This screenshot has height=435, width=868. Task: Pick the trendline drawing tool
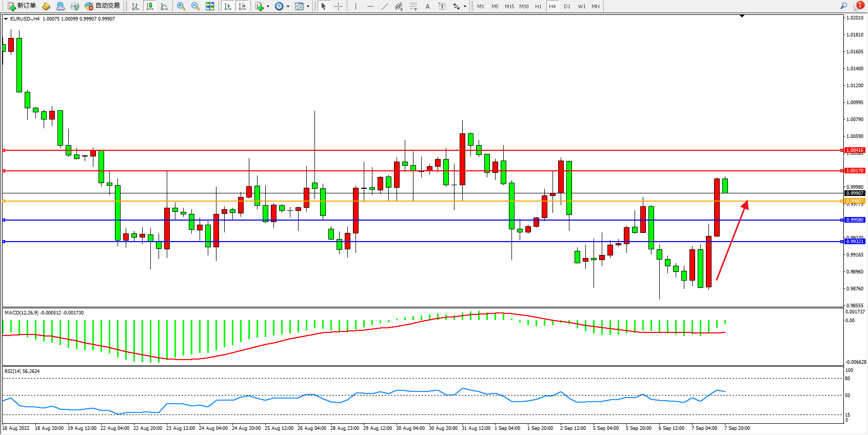pyautogui.click(x=385, y=6)
